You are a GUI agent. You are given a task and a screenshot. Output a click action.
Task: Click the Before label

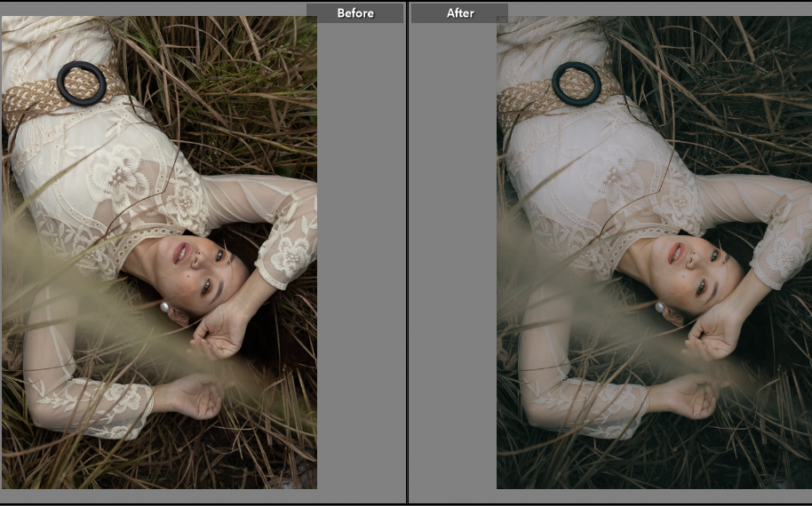(355, 13)
